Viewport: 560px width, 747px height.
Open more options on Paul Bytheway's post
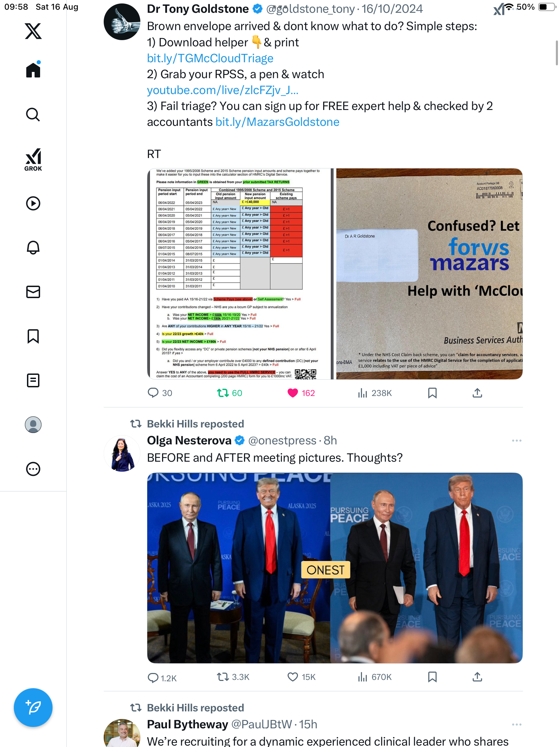pyautogui.click(x=516, y=725)
